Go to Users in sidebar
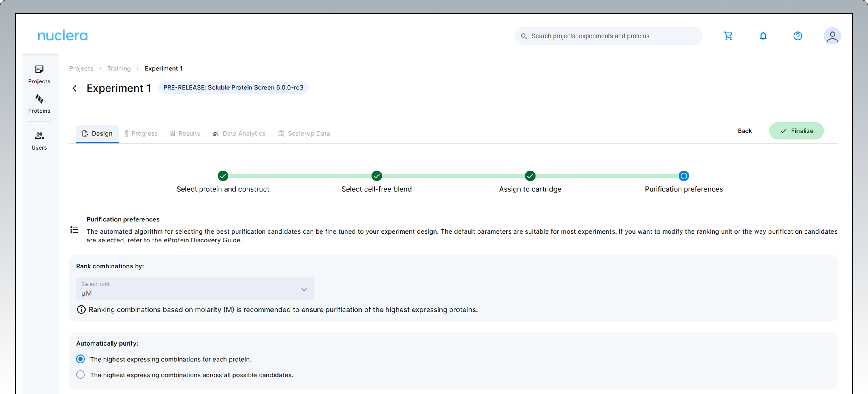This screenshot has width=868, height=394. tap(39, 141)
